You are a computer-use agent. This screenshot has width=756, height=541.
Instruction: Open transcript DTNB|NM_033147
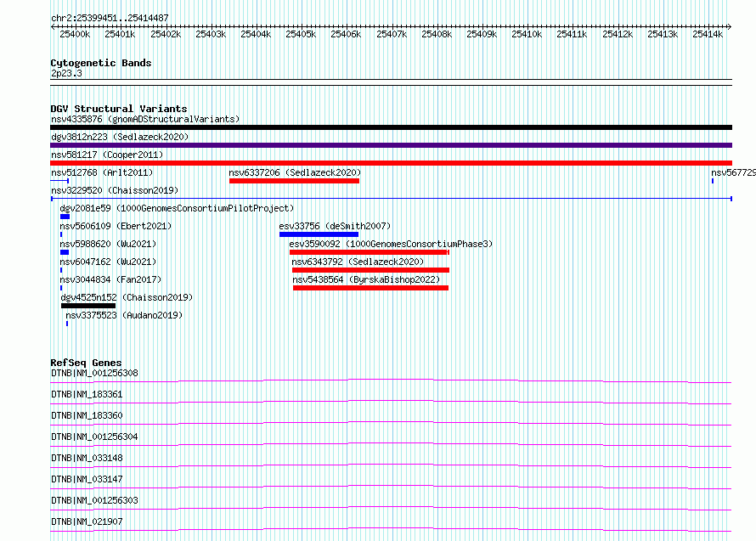[x=87, y=479]
